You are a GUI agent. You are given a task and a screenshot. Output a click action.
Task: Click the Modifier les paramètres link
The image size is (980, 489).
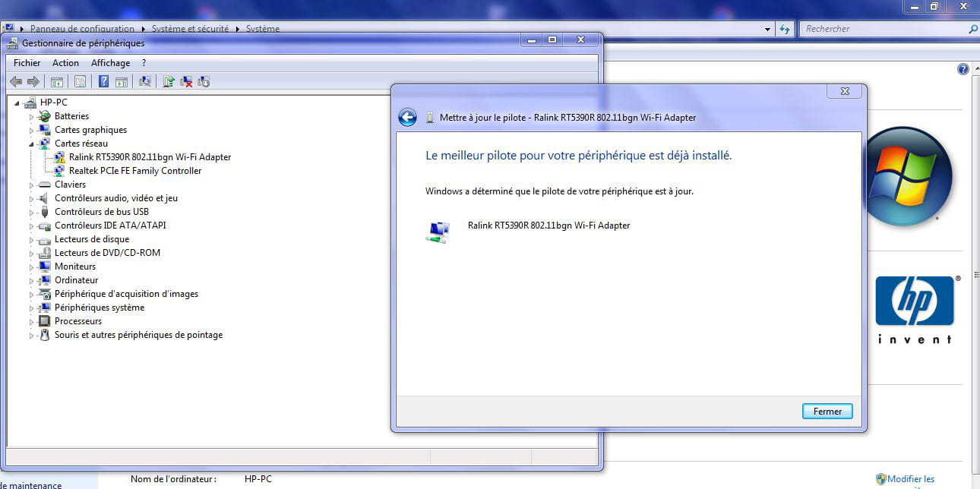point(911,479)
